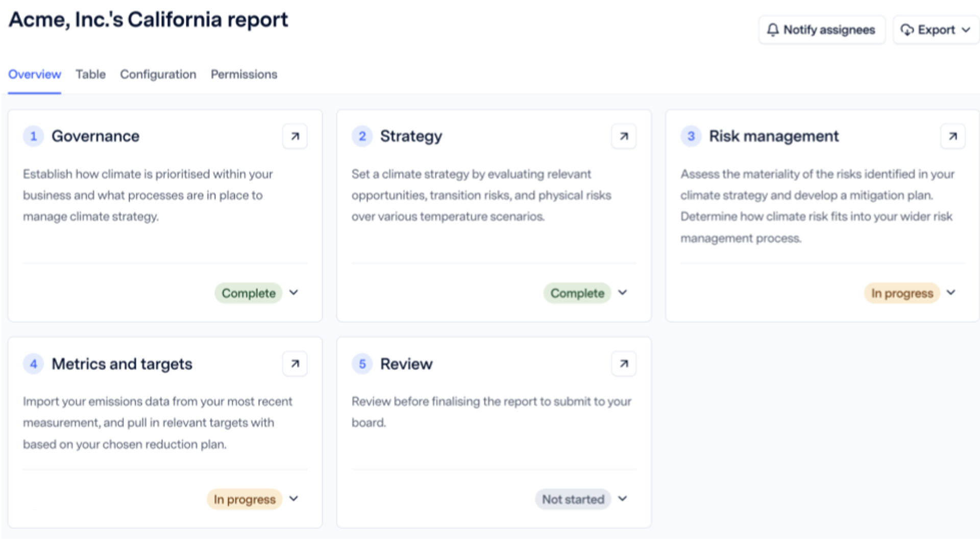980x551 pixels.
Task: Click the Metrics description about emissions data
Action: (158, 423)
